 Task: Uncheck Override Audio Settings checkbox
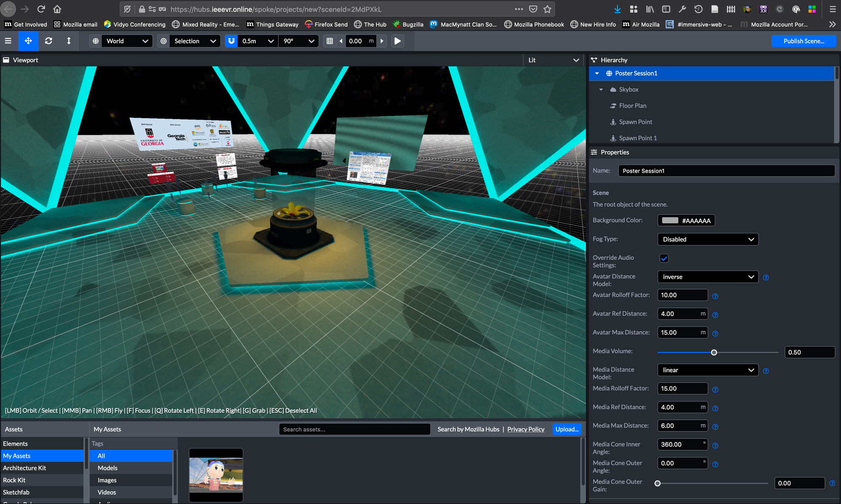click(664, 258)
